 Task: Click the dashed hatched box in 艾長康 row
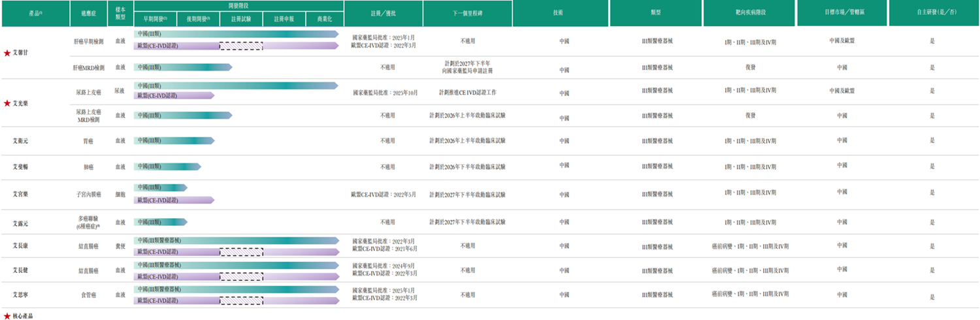coord(241,251)
